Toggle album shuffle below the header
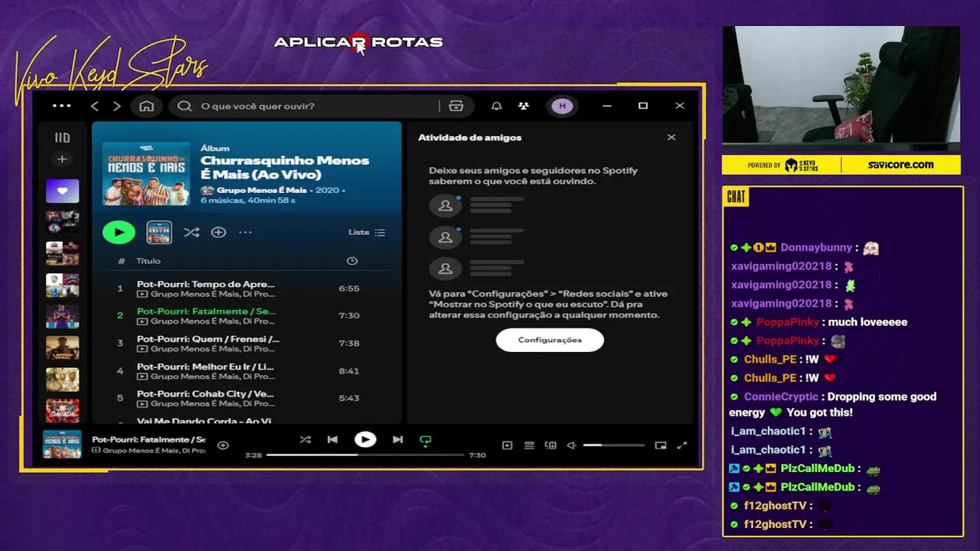 191,232
